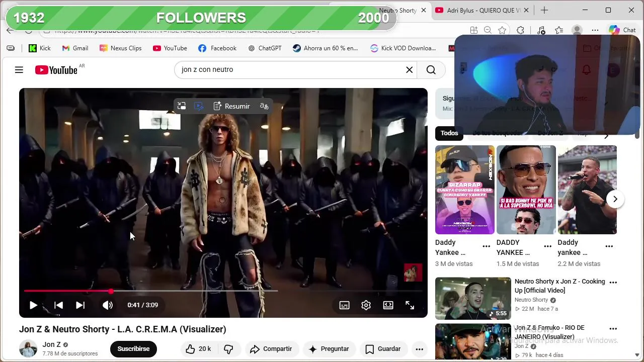This screenshot has height=362, width=644.
Task: Seek on the red video progress bar
Action: point(223,291)
